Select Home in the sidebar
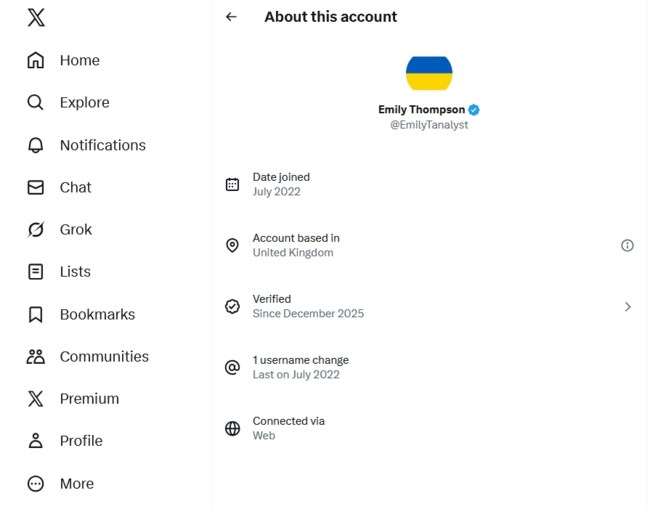The height and width of the screenshot is (509, 650). tap(79, 60)
